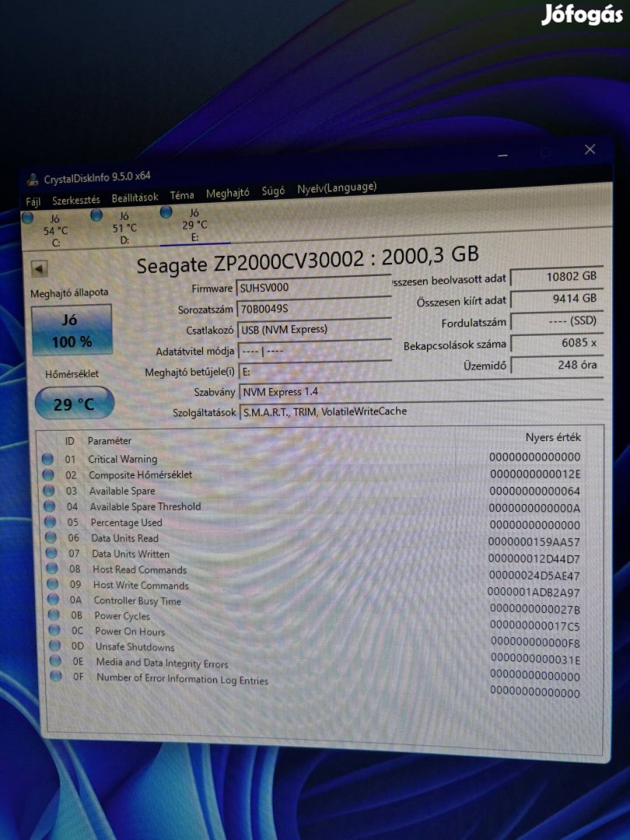630x840 pixels.
Task: Click the Üzemidő value 248 óra
Action: 557,365
